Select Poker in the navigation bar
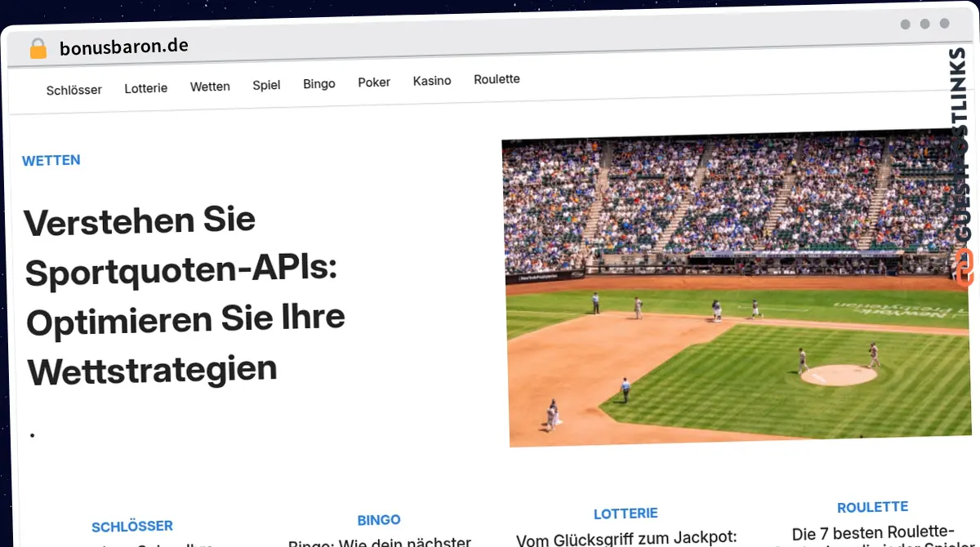This screenshot has width=980, height=547. (x=374, y=82)
